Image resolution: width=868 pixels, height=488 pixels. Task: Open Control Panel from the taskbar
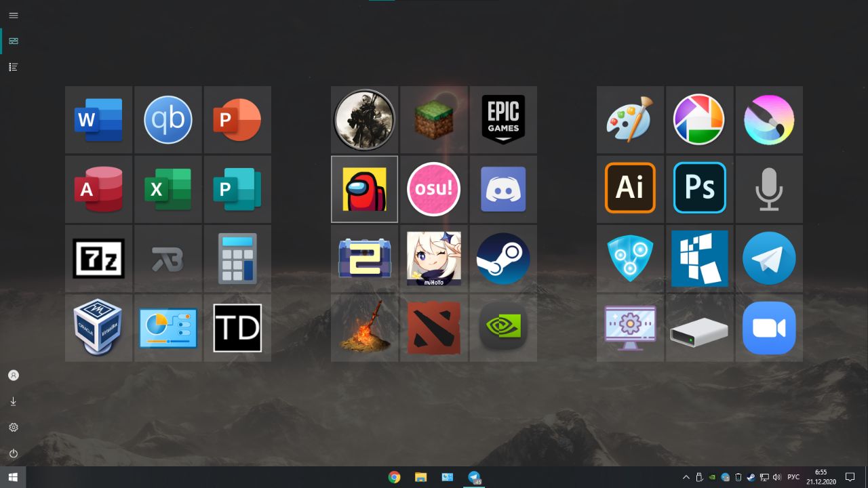[x=448, y=477]
